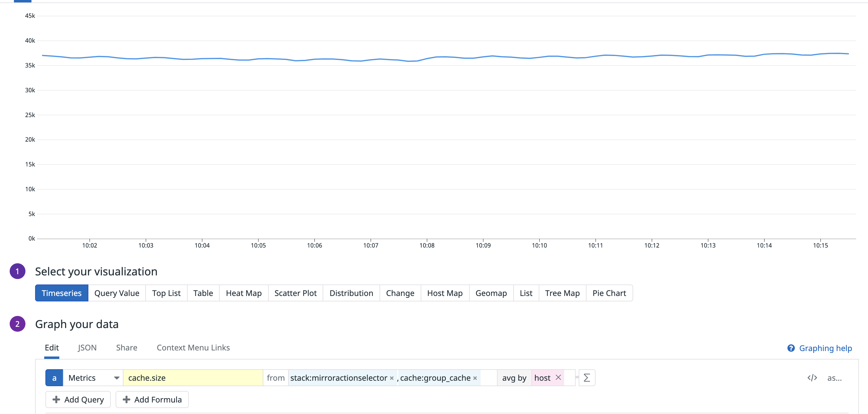Pick the Table visualization
Viewport: 868px width, 414px height.
click(203, 293)
